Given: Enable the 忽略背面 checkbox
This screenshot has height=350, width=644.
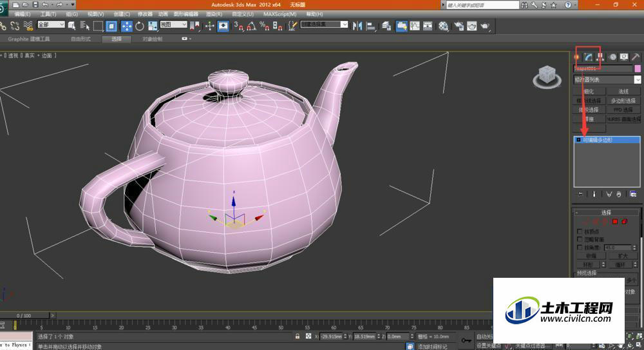Looking at the screenshot, I should [x=580, y=239].
